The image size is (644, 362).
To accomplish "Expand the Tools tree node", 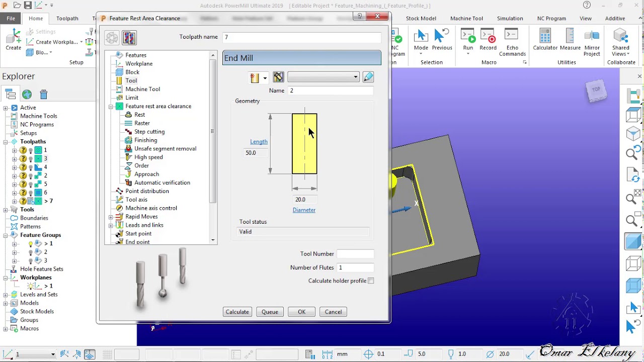I will pyautogui.click(x=6, y=210).
